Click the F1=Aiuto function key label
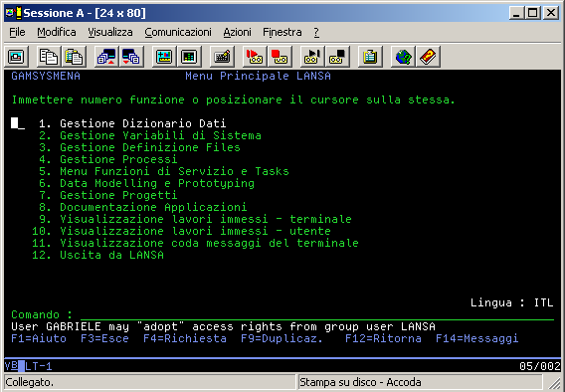The image size is (565, 392). tap(39, 338)
